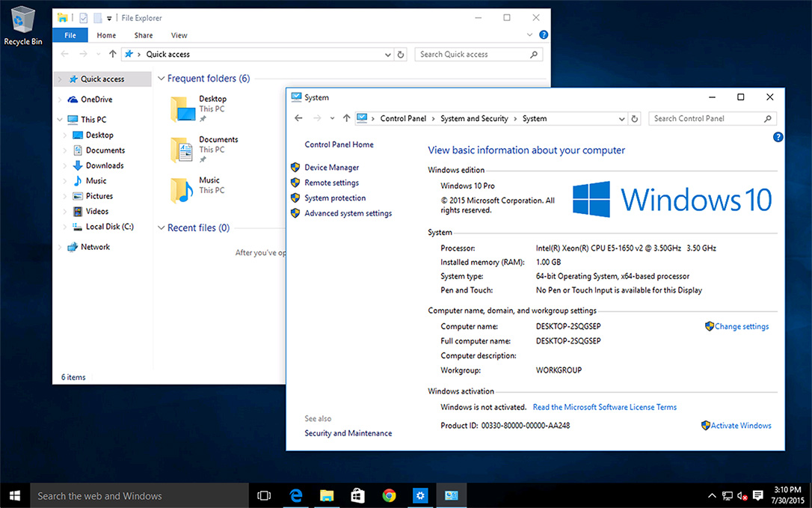Viewport: 812px width, 508px height.
Task: Click System and Security breadcrumb
Action: [x=474, y=118]
